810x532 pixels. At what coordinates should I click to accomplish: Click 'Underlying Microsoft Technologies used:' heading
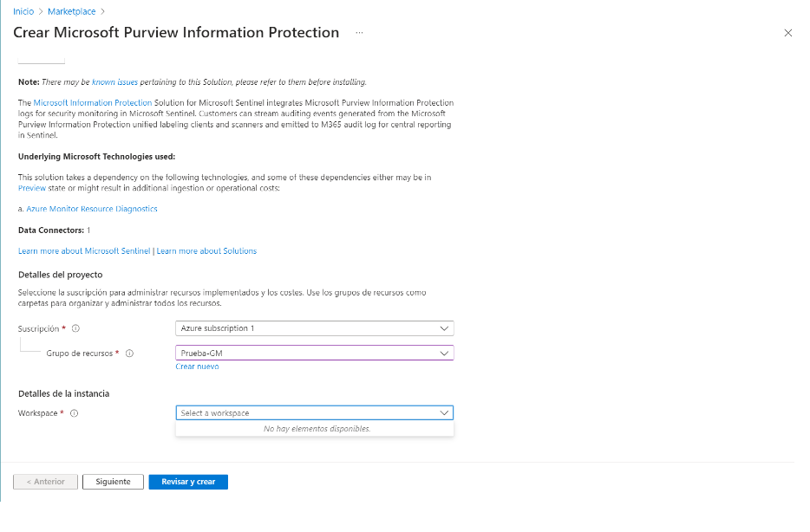96,156
